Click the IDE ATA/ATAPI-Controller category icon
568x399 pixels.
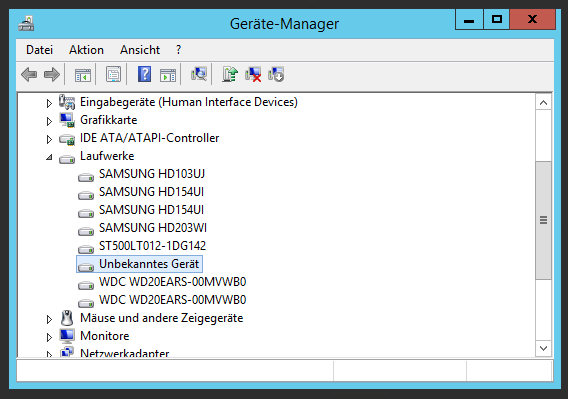click(67, 139)
